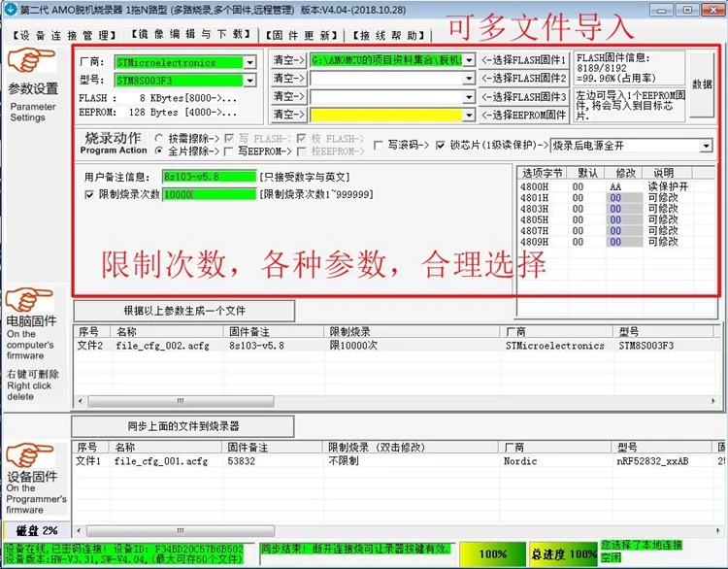Click 选择FLASH固件2 button

pos(523,79)
